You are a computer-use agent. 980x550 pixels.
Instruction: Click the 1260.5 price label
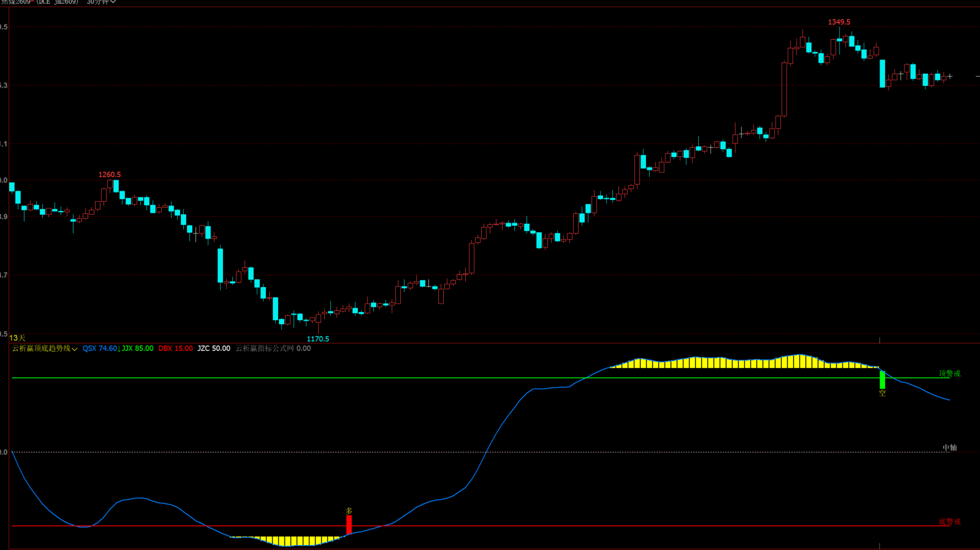110,175
